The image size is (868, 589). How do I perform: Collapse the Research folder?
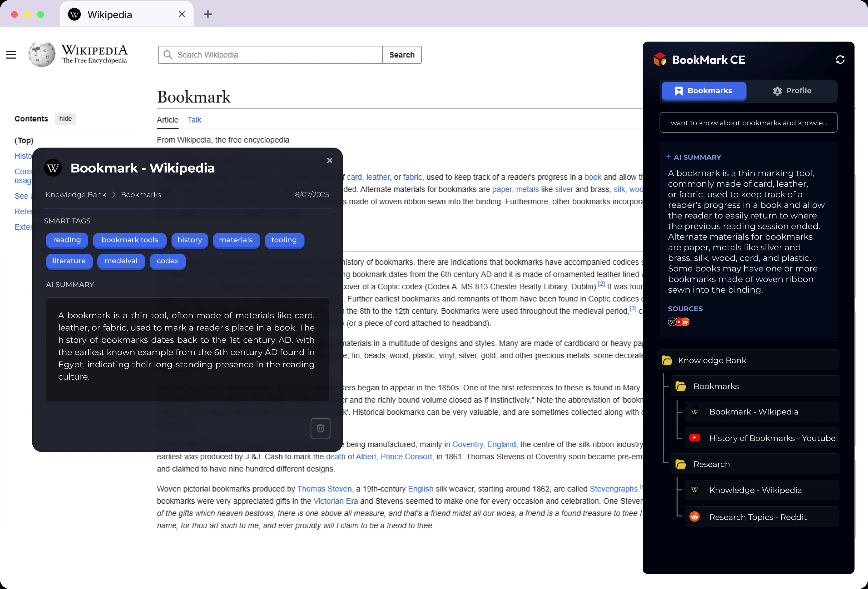pos(681,464)
